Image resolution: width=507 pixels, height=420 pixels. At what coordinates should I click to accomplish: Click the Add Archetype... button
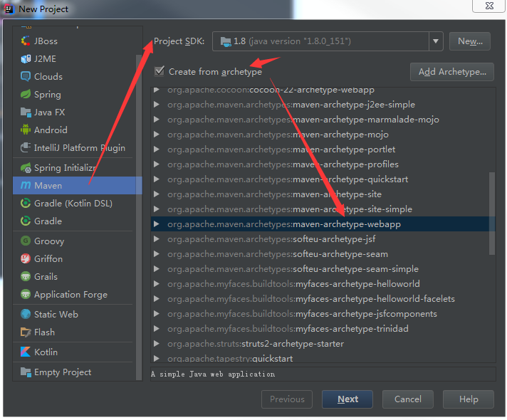point(452,72)
